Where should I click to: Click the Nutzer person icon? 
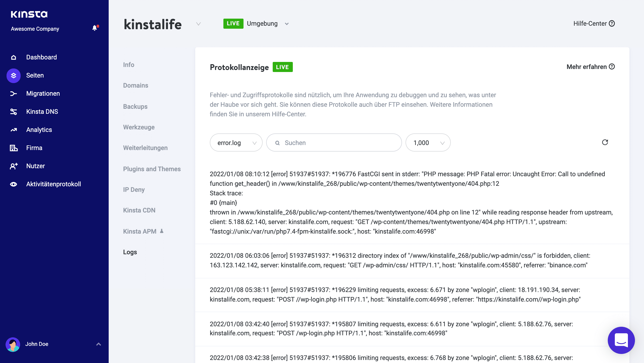click(13, 166)
